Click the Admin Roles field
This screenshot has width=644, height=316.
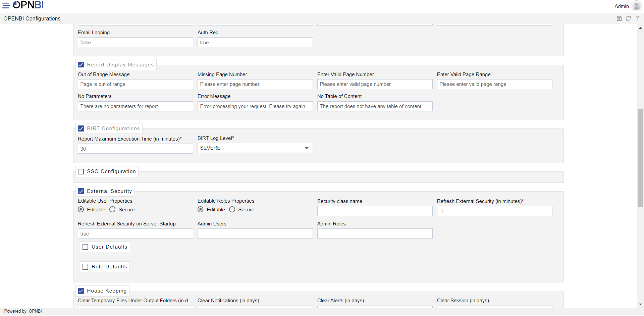click(x=375, y=233)
